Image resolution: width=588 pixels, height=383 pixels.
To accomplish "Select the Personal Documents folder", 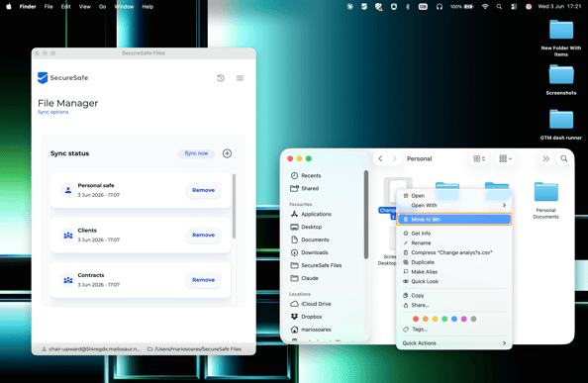I will coord(545,201).
